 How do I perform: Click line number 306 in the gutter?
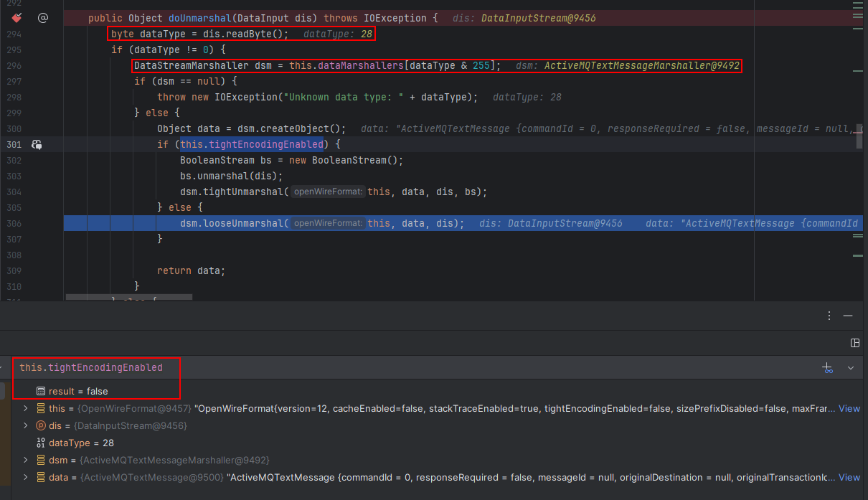coord(13,223)
